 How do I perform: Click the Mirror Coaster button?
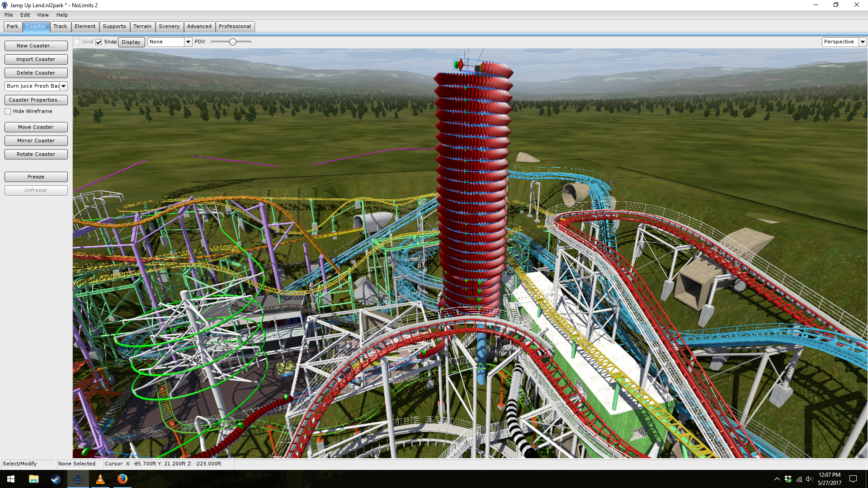pos(36,141)
